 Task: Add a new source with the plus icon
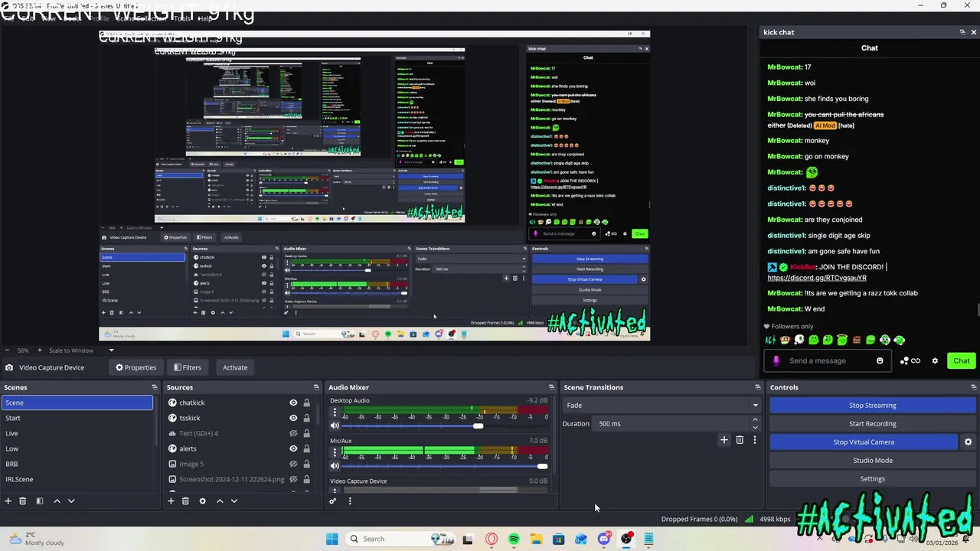coord(171,501)
